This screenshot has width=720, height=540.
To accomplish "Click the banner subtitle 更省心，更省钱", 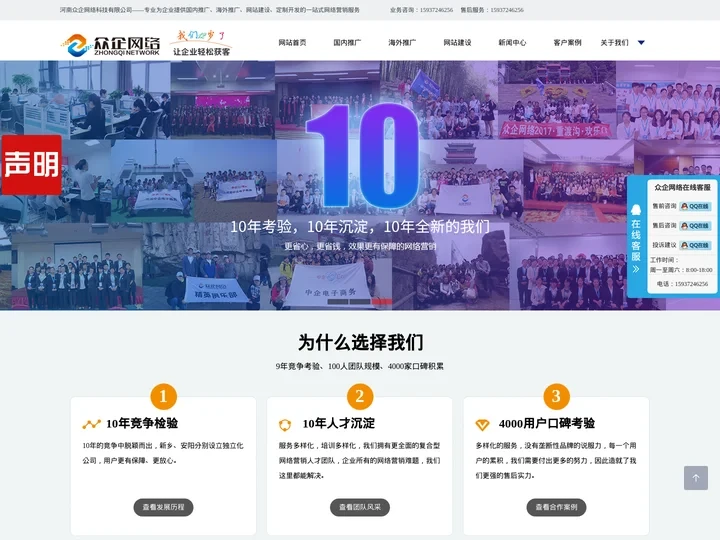I will (360, 247).
